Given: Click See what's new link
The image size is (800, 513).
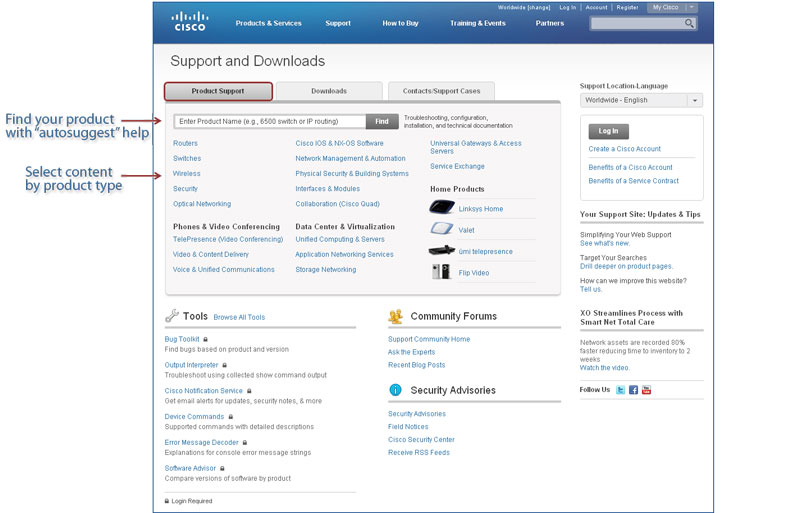Looking at the screenshot, I should (x=605, y=243).
